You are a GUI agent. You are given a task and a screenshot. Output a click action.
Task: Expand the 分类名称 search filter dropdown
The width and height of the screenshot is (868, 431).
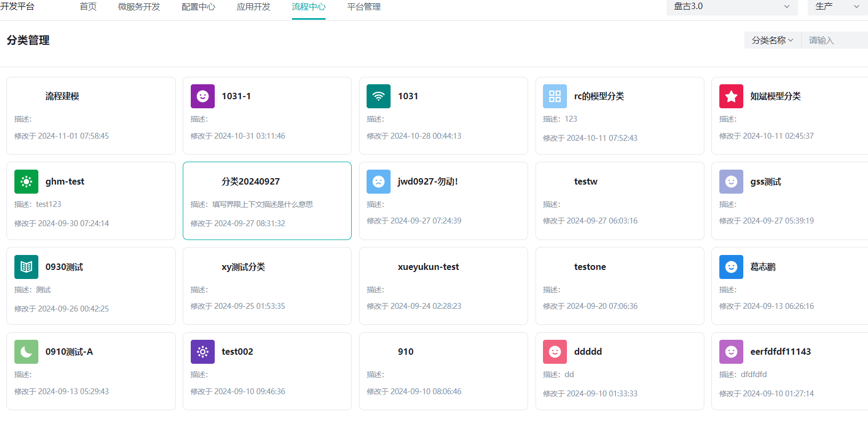(x=773, y=40)
